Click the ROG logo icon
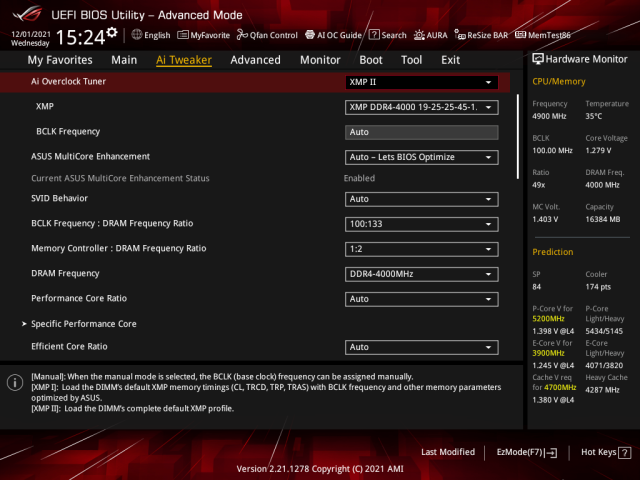Image resolution: width=640 pixels, height=480 pixels. click(27, 15)
